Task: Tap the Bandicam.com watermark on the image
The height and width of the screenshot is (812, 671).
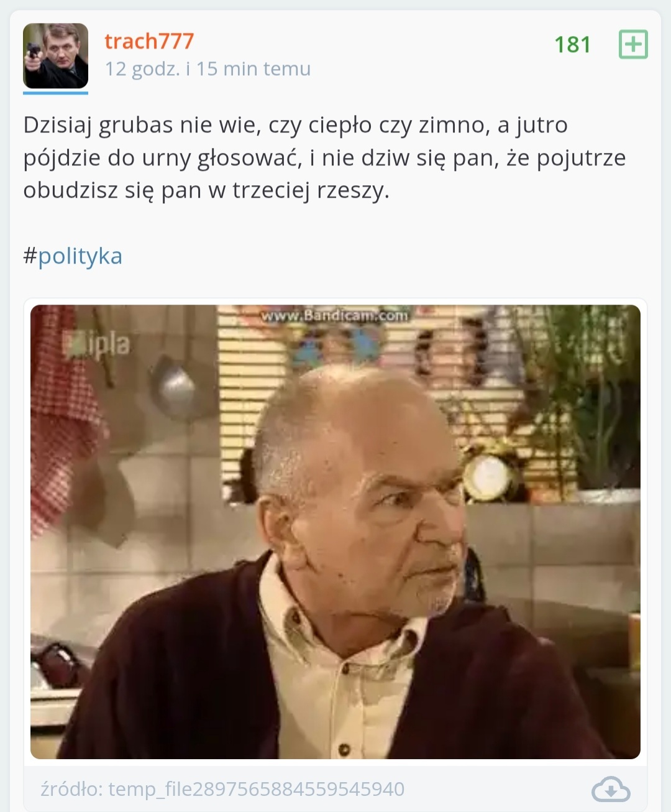Action: click(335, 315)
